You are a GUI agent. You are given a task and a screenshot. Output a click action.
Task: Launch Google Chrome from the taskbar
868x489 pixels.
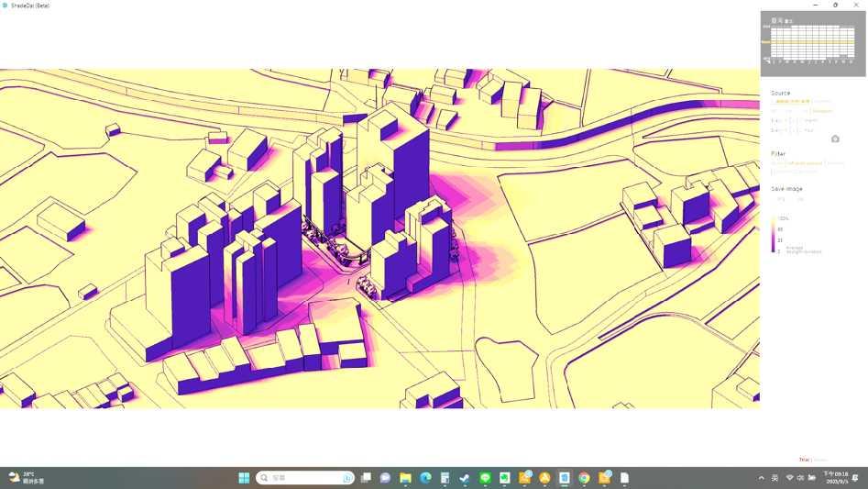584,478
